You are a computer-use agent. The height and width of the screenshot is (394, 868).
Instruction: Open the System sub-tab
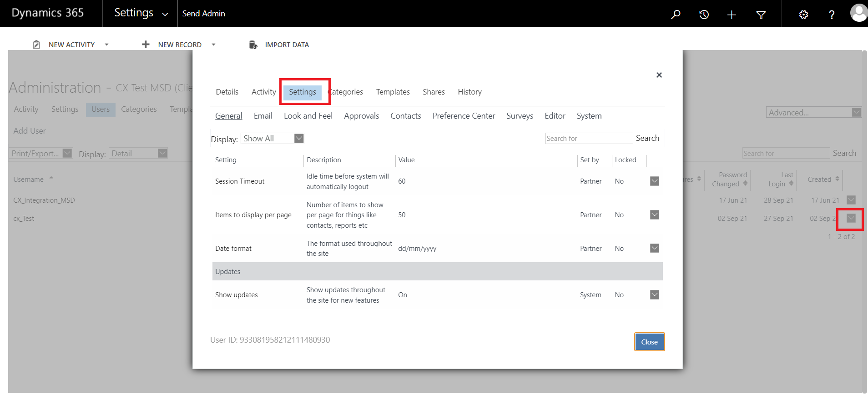tap(589, 116)
